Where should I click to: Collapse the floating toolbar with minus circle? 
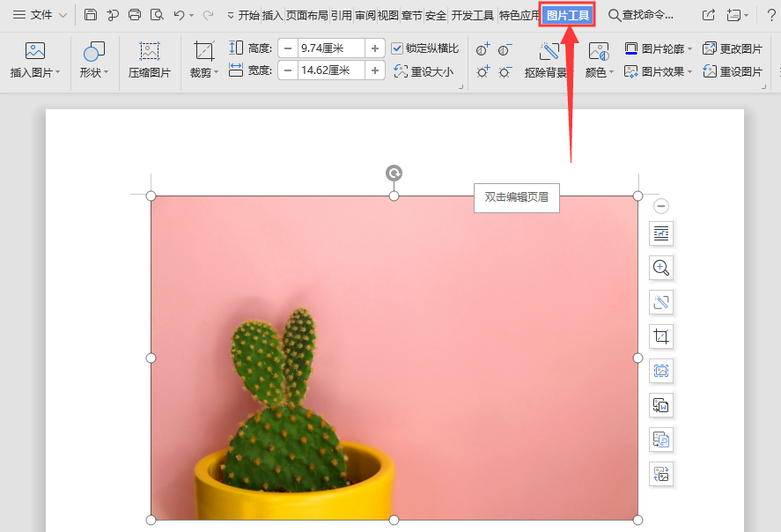click(661, 206)
